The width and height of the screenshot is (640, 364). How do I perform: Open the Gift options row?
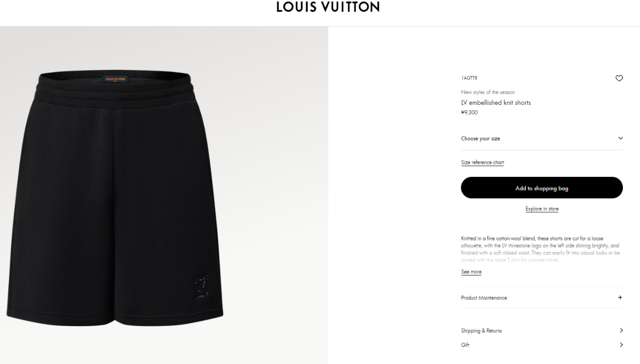click(x=542, y=345)
